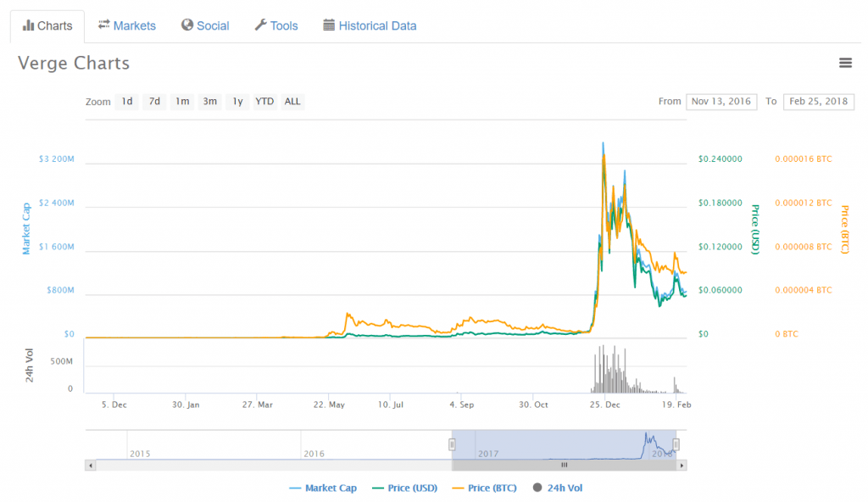Click the right arrow on the navigator scrollbar
This screenshot has height=502, width=868.
[683, 465]
